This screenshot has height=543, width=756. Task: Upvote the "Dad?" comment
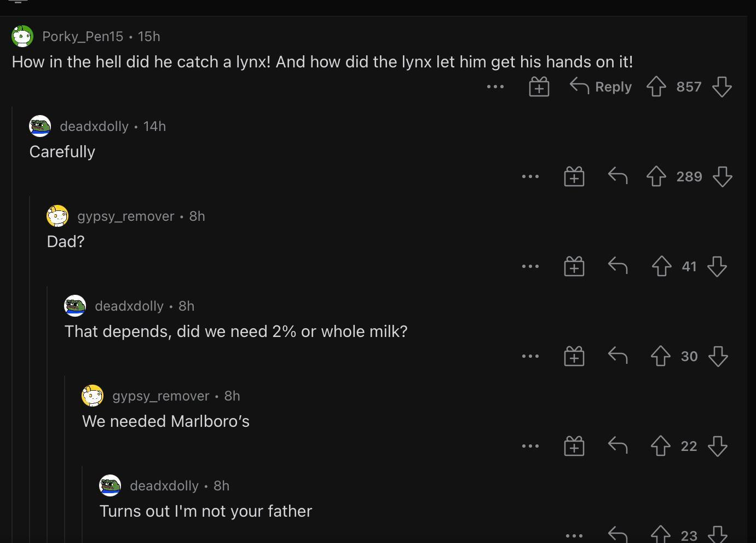tap(661, 266)
